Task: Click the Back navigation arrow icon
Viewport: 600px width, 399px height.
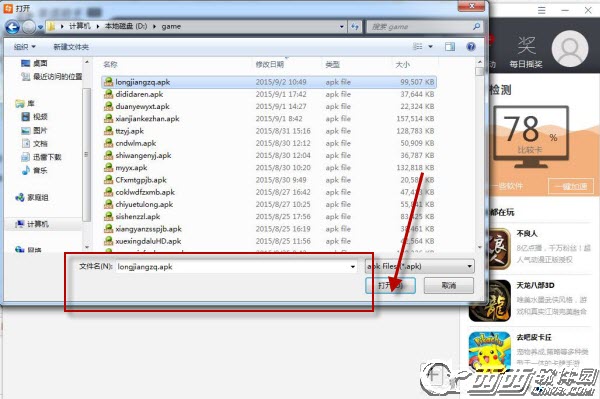Action: point(13,27)
